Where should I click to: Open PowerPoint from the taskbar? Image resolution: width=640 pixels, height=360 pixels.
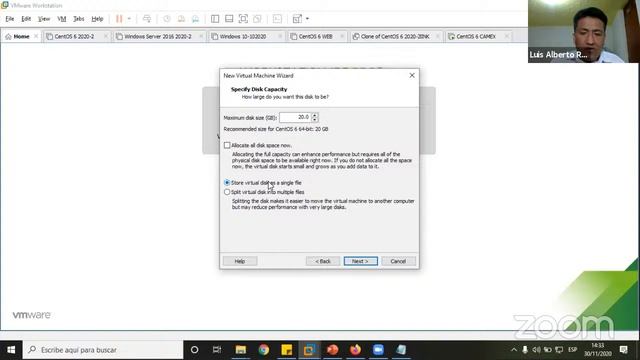[x=332, y=350]
